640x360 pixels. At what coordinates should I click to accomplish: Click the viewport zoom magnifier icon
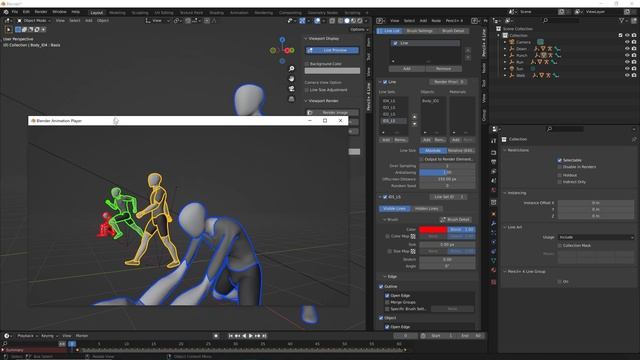click(291, 69)
